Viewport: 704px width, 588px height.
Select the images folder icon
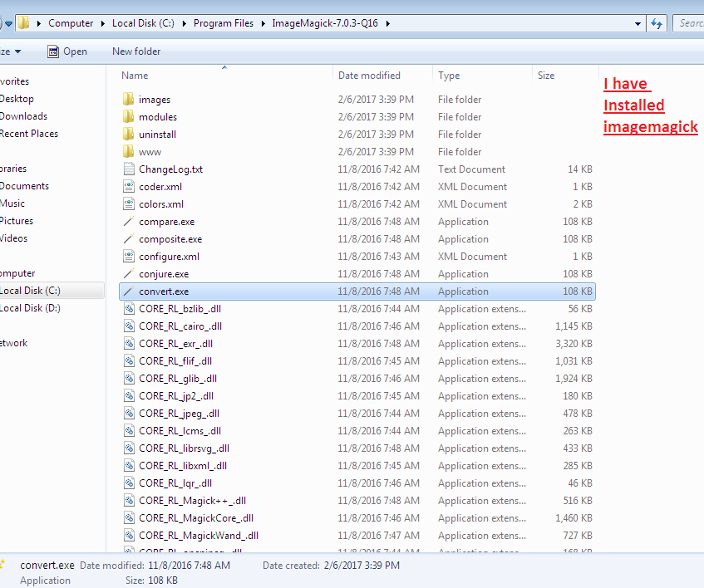pyautogui.click(x=128, y=100)
